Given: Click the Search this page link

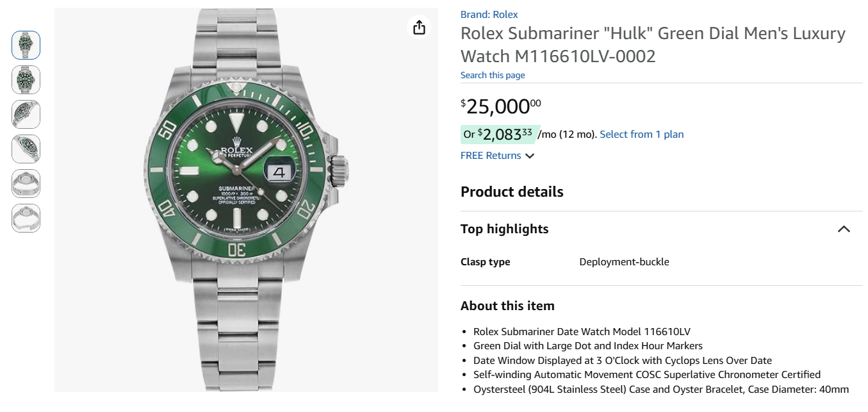Looking at the screenshot, I should click(x=492, y=75).
